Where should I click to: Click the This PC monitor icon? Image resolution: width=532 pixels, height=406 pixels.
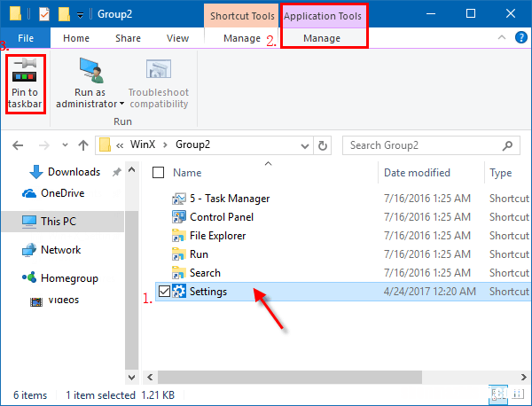(29, 222)
